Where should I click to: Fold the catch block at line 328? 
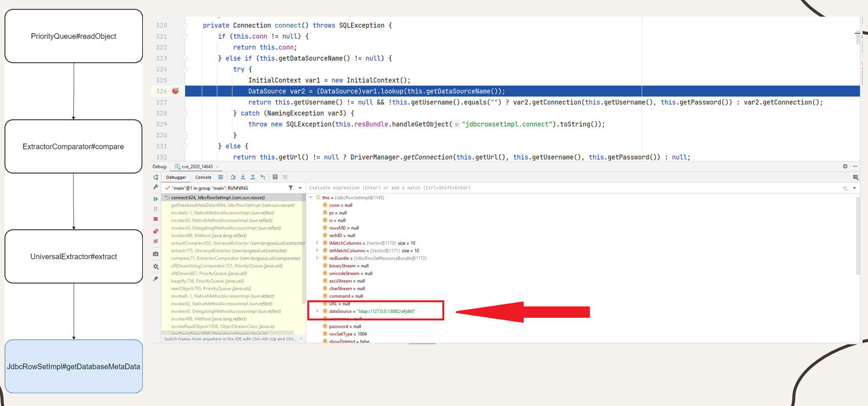click(185, 113)
